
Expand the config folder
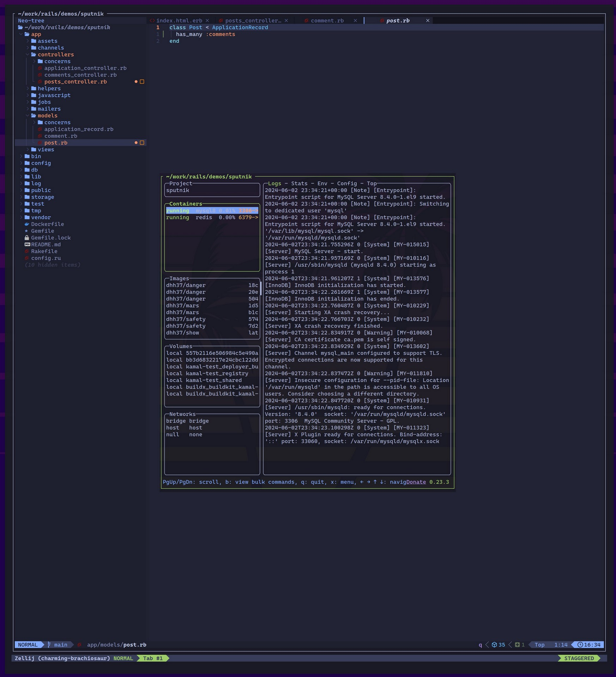tap(41, 163)
